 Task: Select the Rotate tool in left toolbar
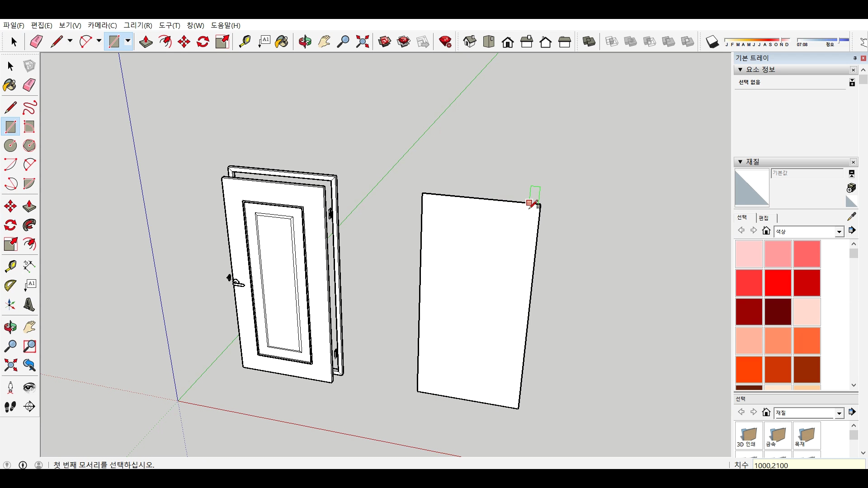pos(10,225)
